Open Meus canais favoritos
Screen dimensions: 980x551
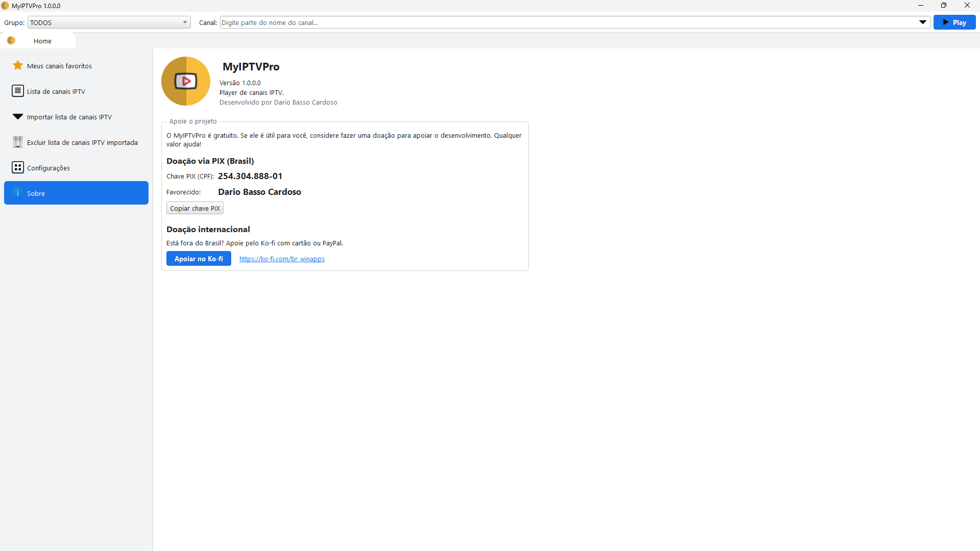[x=76, y=65]
